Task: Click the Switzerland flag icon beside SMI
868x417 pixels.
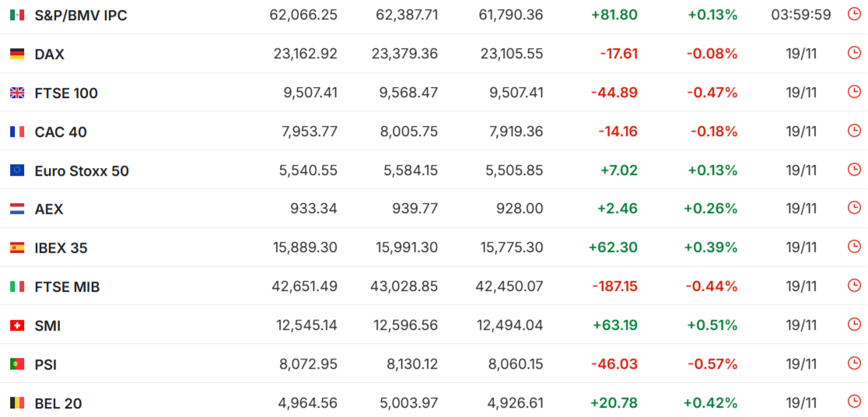Action: click(17, 325)
